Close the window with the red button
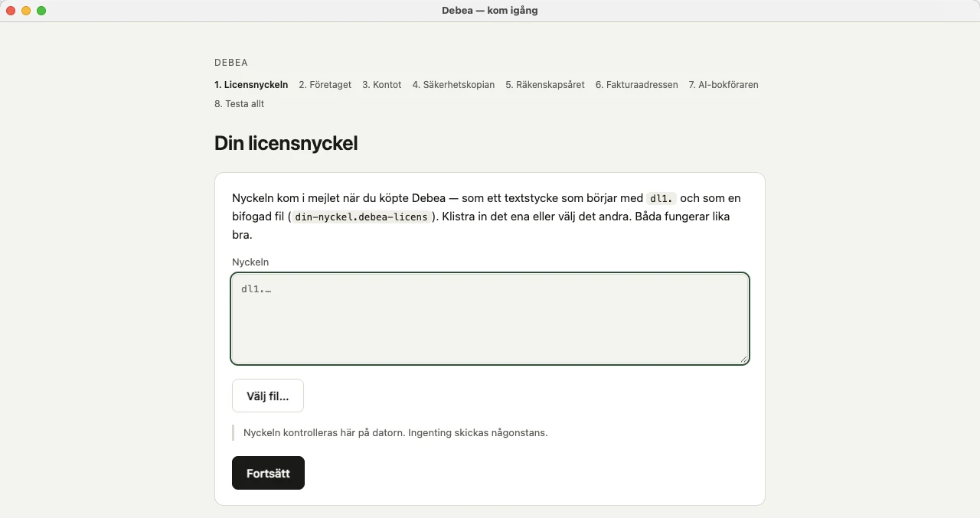980x518 pixels. click(x=11, y=11)
